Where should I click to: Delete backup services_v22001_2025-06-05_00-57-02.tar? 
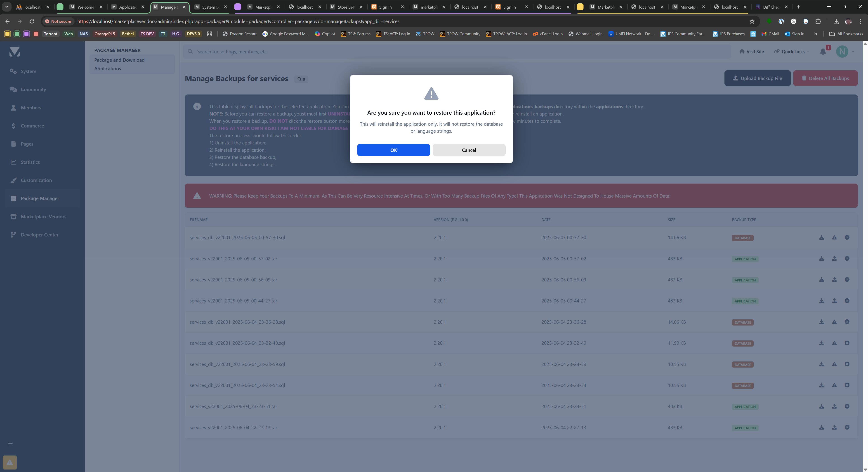pos(847,259)
